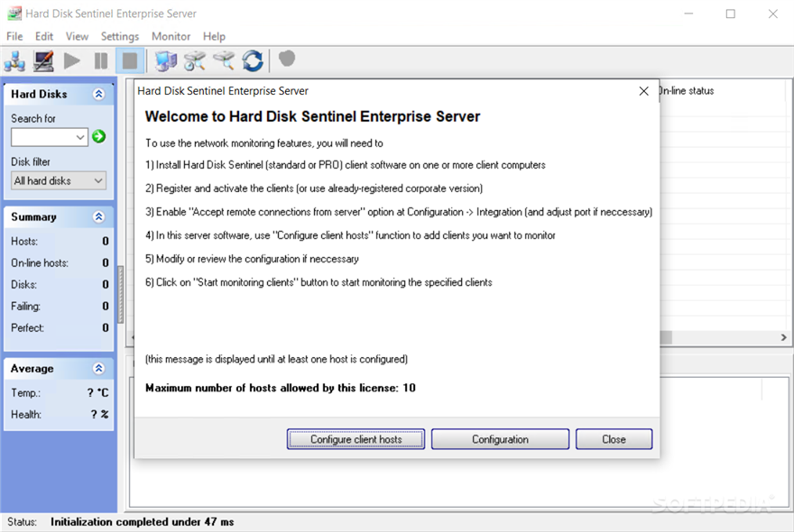Click the On-line hosts: summary label

[40, 262]
